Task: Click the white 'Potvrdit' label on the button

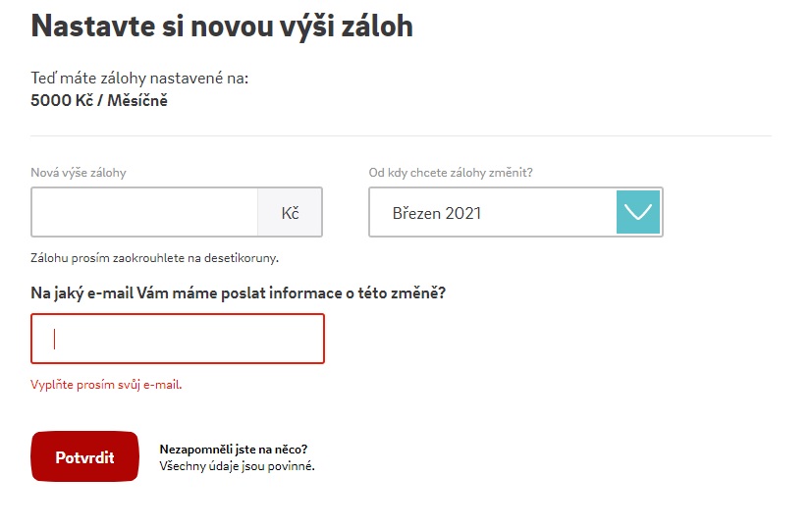Action: pyautogui.click(x=84, y=457)
